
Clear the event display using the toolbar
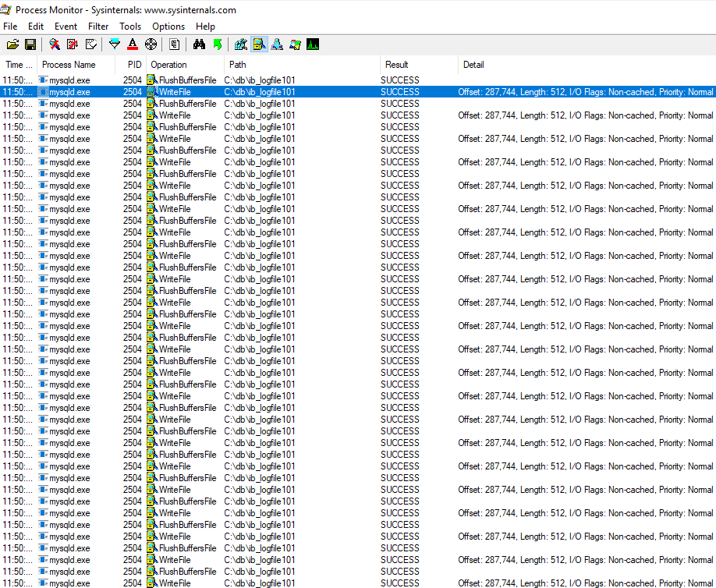pos(91,44)
